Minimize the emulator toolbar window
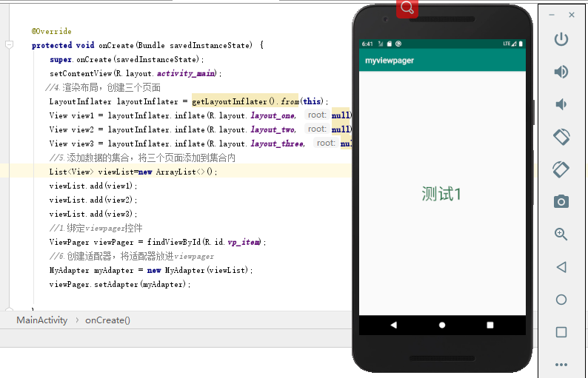Viewport: 588px width, 378px height. (552, 15)
